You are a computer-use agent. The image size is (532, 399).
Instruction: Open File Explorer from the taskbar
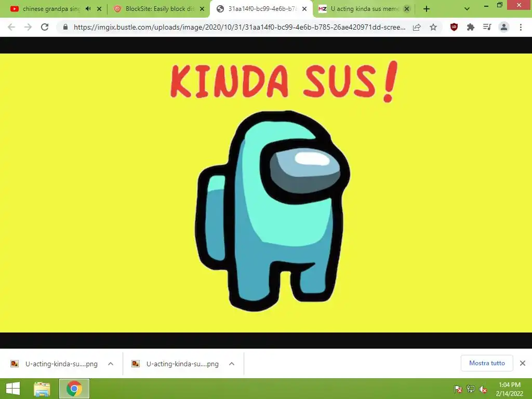42,389
